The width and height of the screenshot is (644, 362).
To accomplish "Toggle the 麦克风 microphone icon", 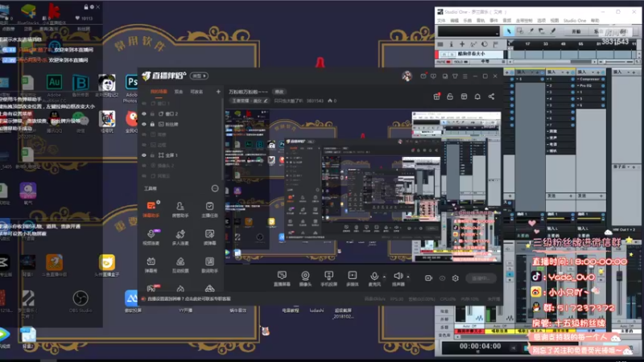I will pos(374,277).
